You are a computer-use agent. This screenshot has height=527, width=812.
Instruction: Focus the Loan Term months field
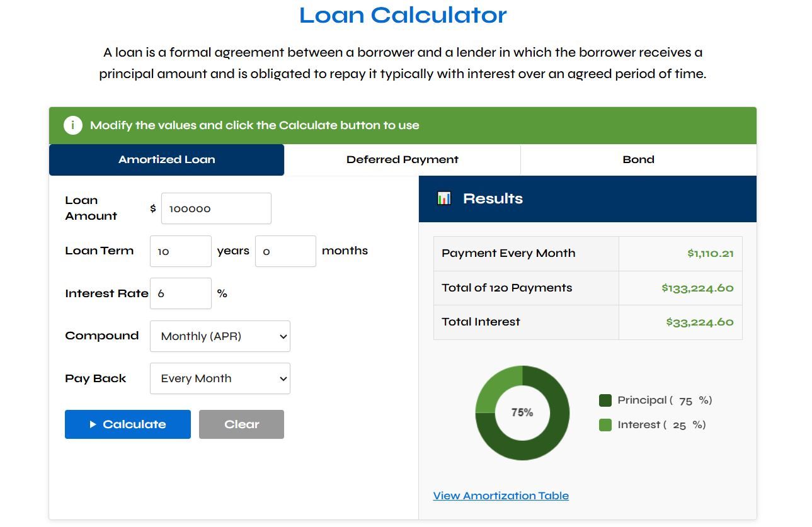(285, 251)
